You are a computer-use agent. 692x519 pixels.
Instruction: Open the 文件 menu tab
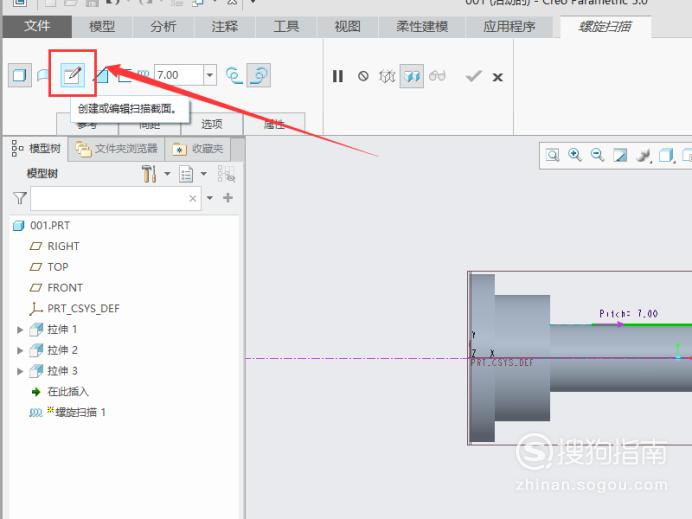37,26
